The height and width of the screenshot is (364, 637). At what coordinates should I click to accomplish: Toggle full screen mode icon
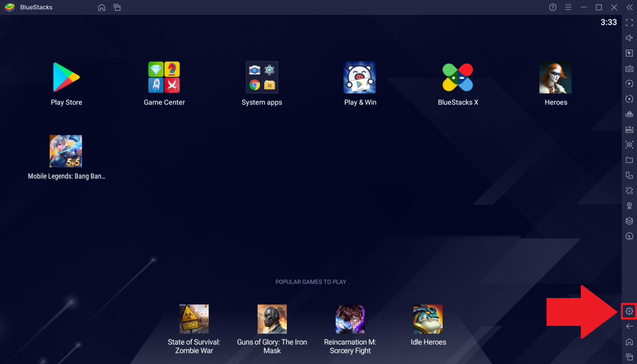click(x=629, y=23)
